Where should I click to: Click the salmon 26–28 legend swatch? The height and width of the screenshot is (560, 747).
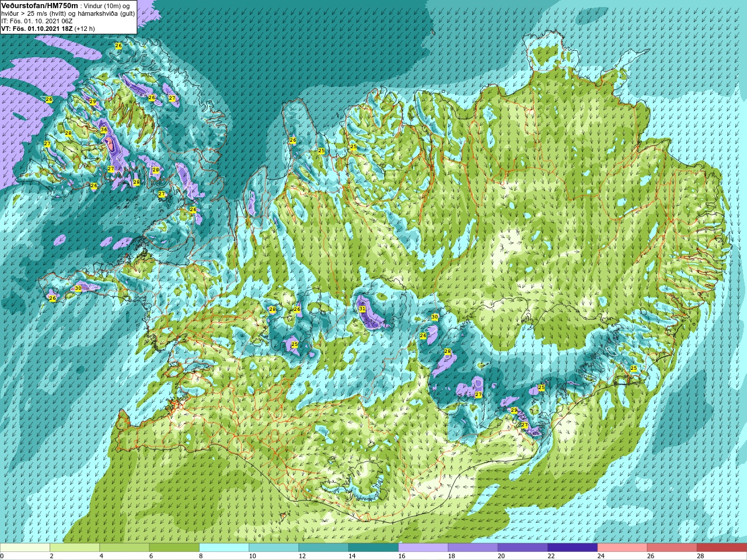click(672, 548)
